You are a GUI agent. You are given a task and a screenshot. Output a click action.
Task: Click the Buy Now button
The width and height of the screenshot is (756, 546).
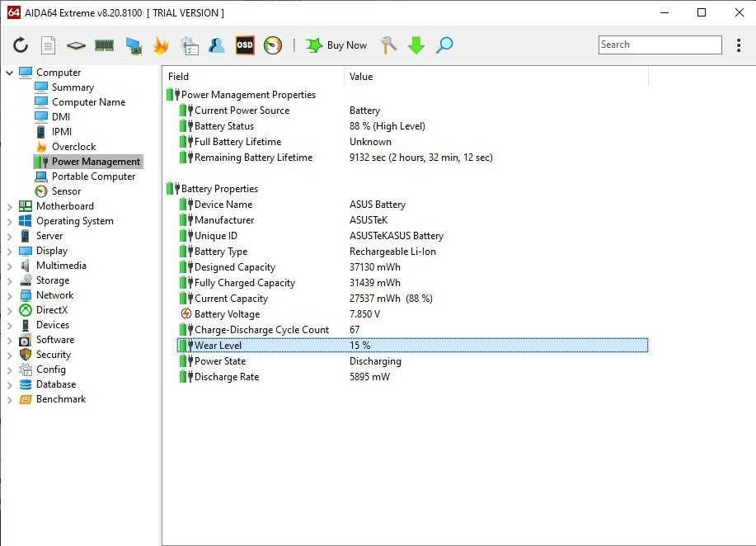[336, 45]
